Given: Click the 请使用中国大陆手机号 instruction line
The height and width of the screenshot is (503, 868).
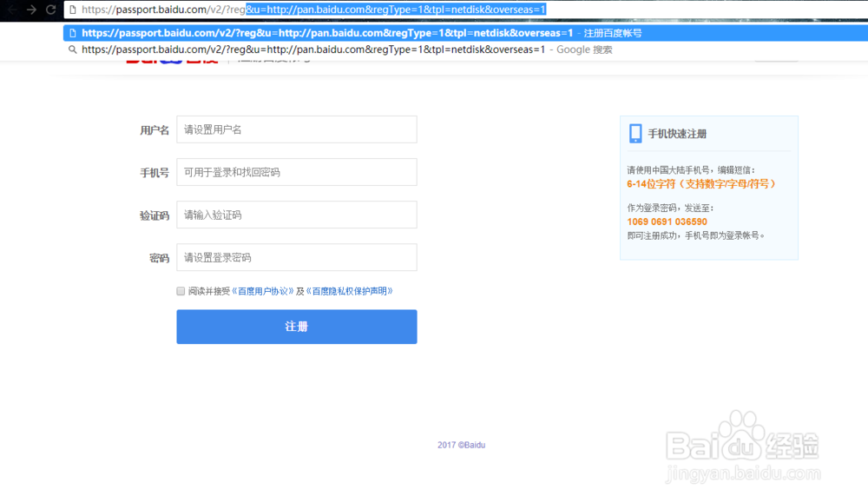Looking at the screenshot, I should [x=691, y=170].
